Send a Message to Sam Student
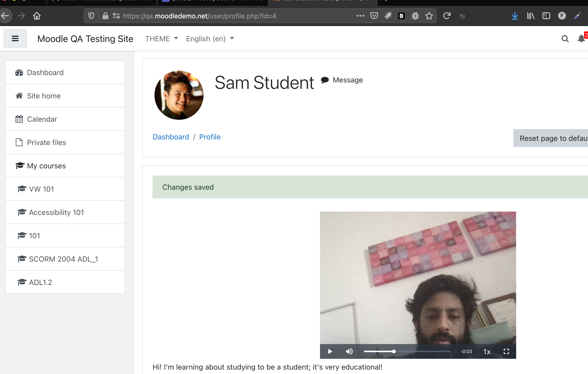 [342, 80]
